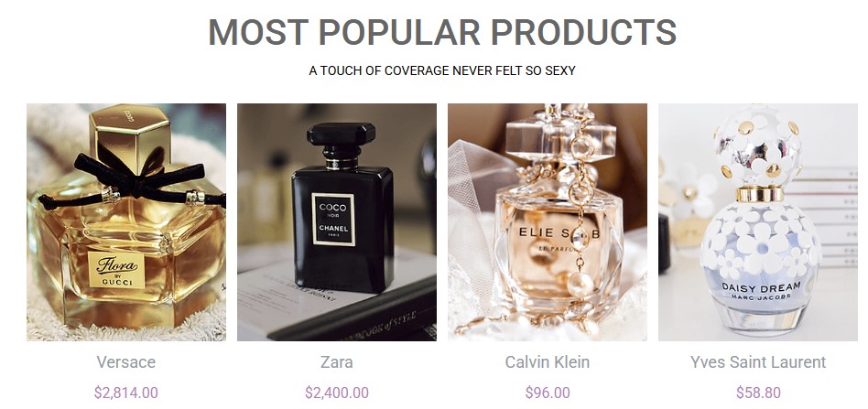Open the Zara product image
This screenshot has height=409, width=868.
(x=337, y=222)
